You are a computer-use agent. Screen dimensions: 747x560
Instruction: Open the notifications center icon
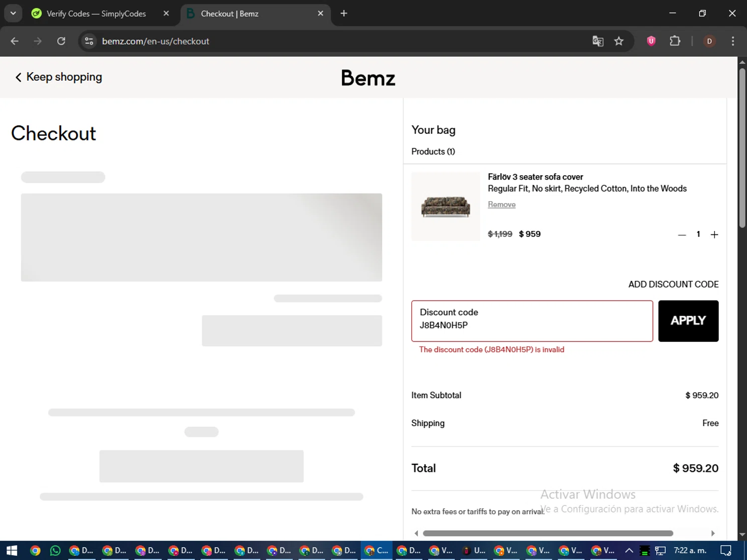[x=726, y=551]
